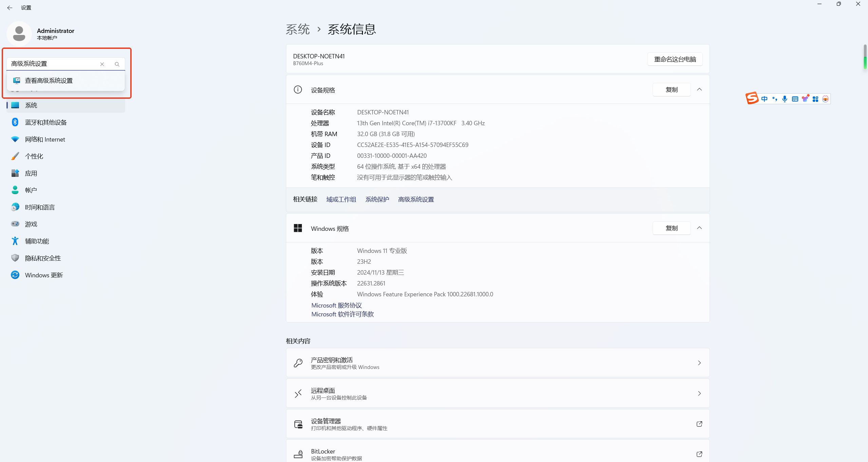Click the Personalization paintbrush icon

click(x=15, y=156)
